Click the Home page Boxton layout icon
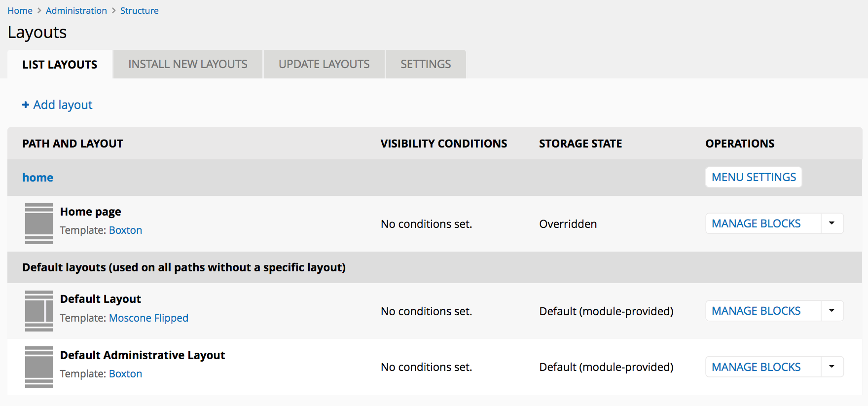868x406 pixels. coord(38,223)
